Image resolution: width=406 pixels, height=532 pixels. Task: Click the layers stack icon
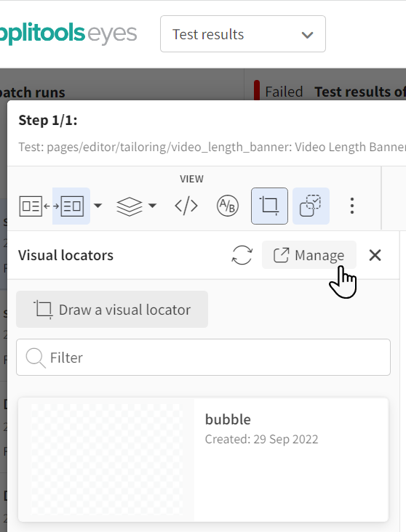(130, 206)
